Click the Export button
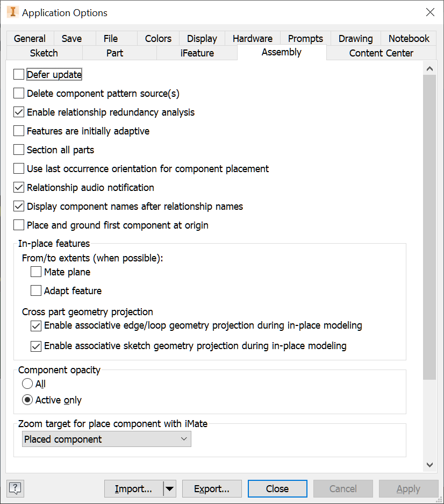 [212, 488]
